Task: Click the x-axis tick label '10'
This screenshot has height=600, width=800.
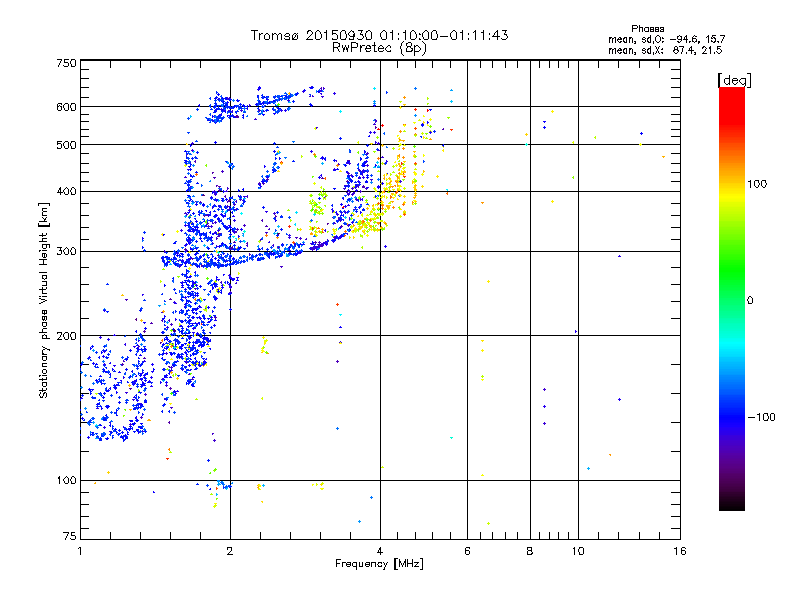Action: coord(578,551)
